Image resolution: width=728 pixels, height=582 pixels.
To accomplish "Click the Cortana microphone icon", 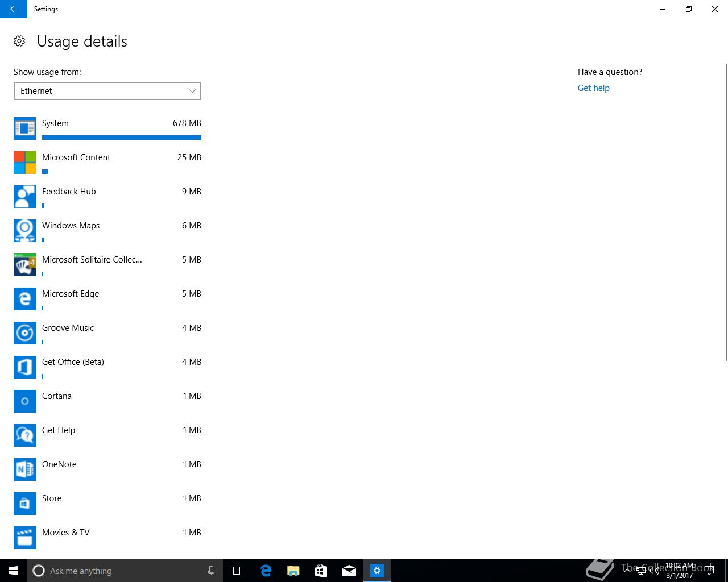I will click(x=211, y=571).
